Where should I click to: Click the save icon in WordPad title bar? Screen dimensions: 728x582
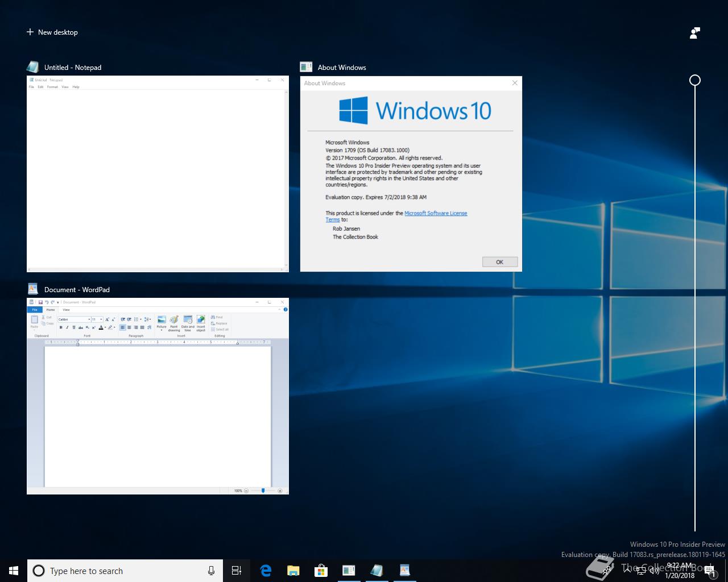tap(40, 302)
